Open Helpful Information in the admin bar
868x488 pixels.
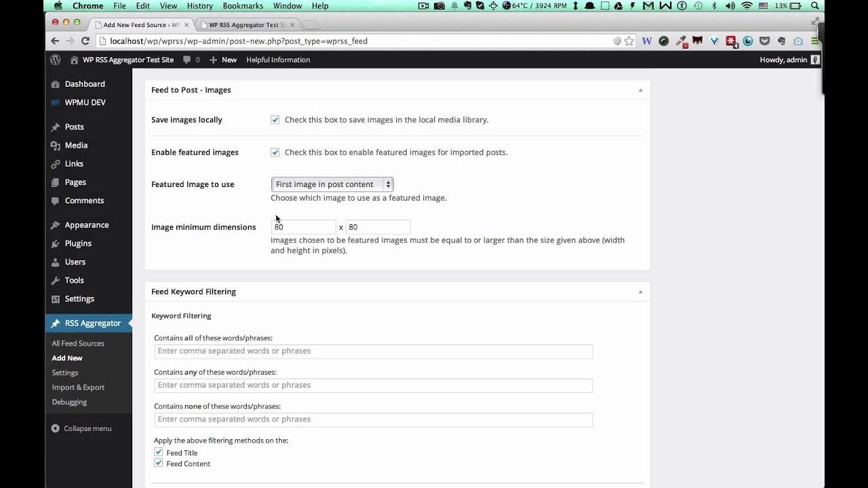[278, 60]
